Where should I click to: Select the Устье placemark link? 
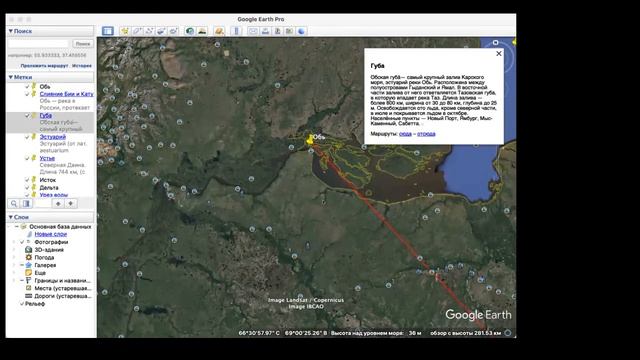[47, 158]
